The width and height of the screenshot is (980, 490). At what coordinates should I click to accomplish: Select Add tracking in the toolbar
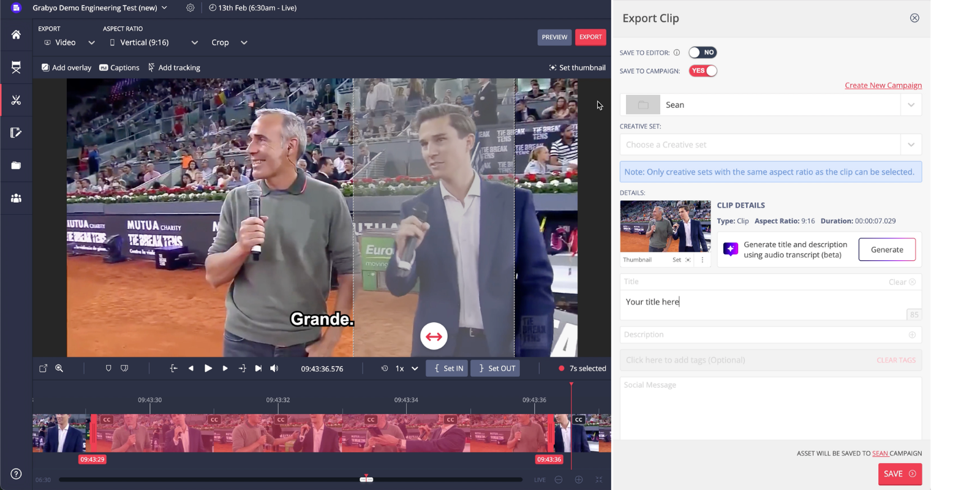(x=174, y=67)
